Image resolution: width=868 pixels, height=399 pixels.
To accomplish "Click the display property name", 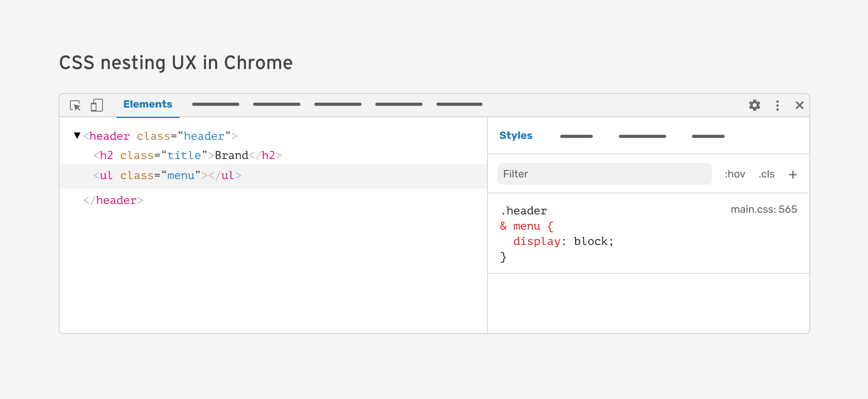I will coord(536,241).
